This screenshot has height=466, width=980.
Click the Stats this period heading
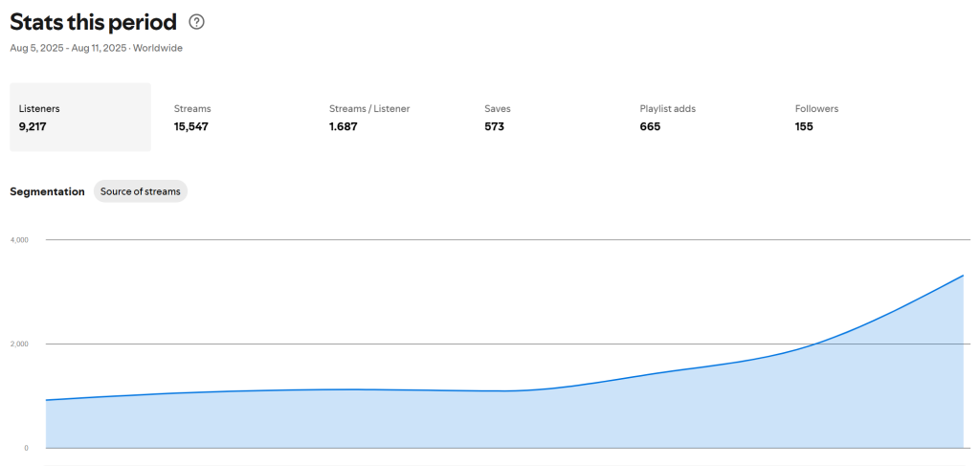(93, 22)
